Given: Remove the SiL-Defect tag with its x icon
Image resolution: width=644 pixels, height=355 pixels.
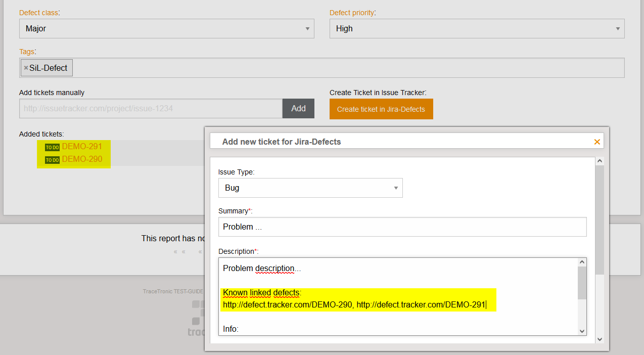Looking at the screenshot, I should [26, 68].
